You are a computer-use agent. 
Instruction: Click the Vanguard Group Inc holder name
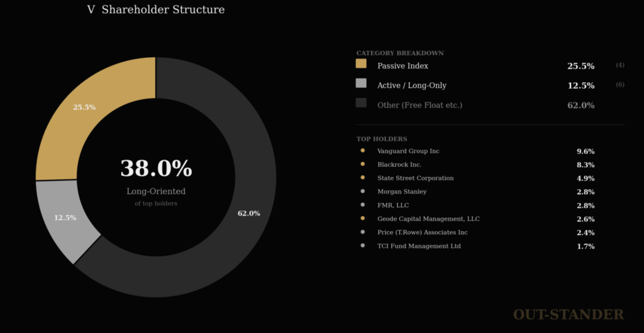coord(408,151)
